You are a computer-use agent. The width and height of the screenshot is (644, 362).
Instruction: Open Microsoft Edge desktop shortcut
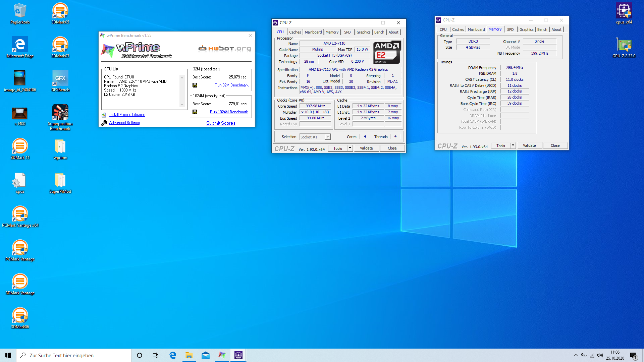(20, 48)
